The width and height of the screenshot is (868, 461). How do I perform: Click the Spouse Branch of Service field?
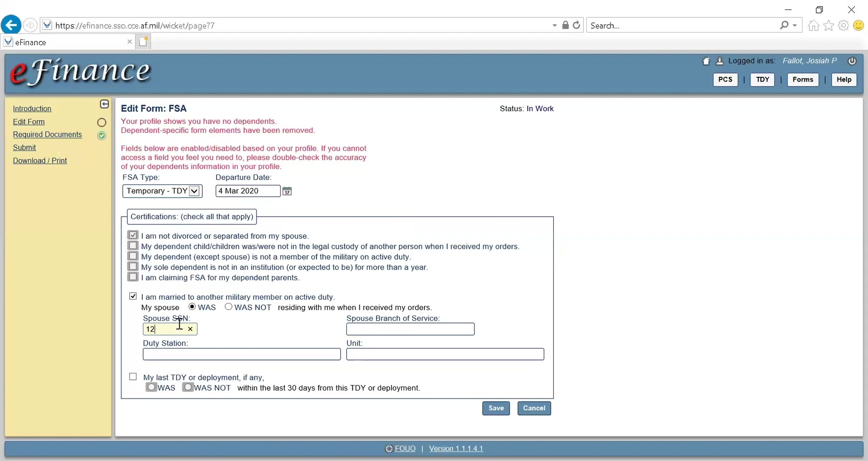(410, 329)
